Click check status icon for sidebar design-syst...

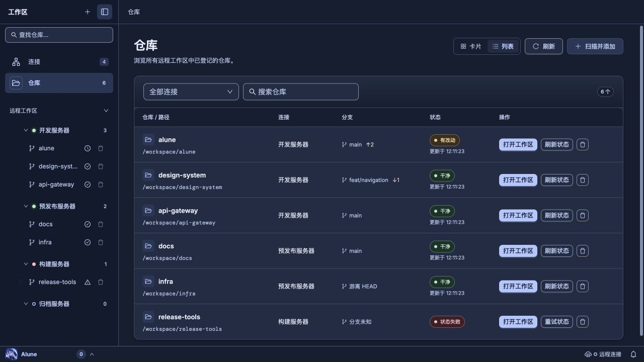(88, 166)
